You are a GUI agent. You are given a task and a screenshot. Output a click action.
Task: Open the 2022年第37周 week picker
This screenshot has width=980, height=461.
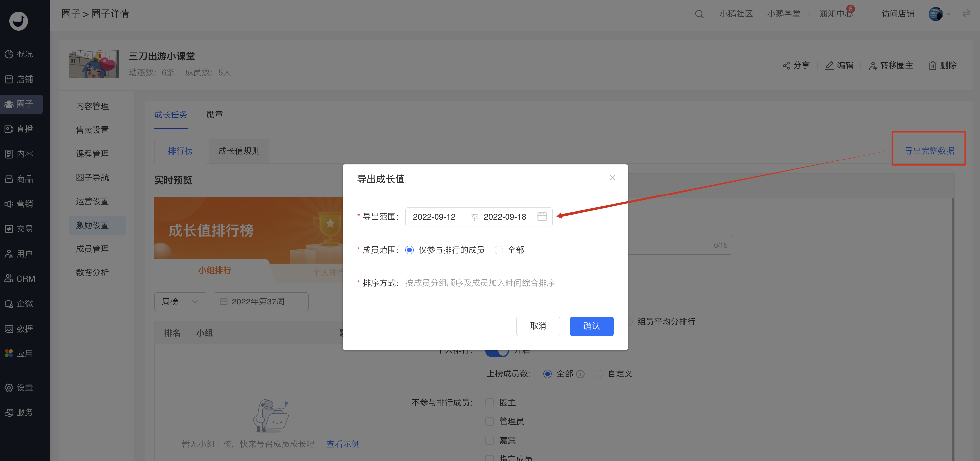[x=261, y=301]
